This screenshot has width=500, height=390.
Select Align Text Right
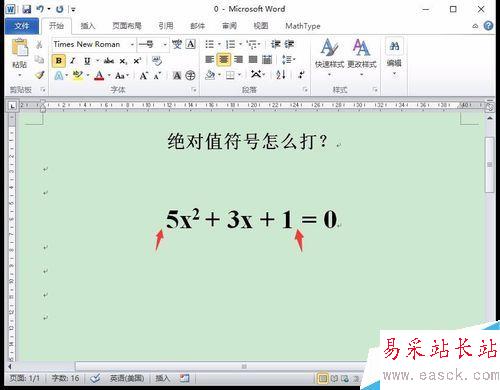[238, 60]
